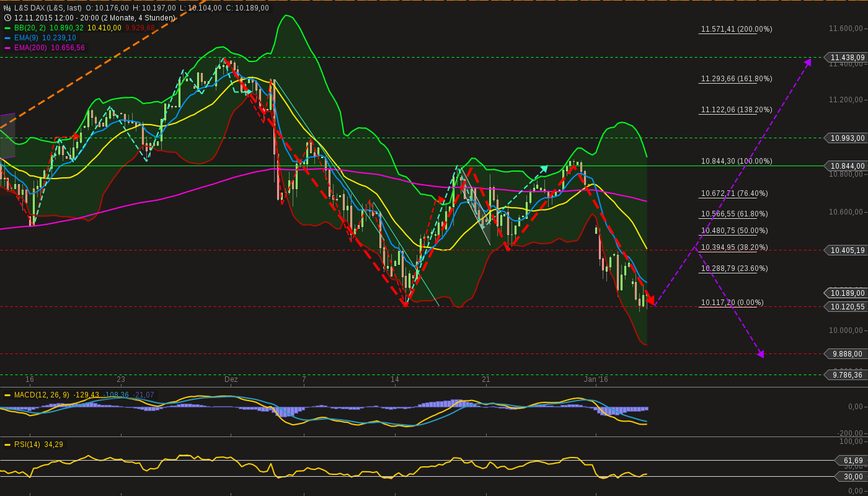Click price axis label '11.200,00'
This screenshot has width=868, height=496.
coord(847,99)
